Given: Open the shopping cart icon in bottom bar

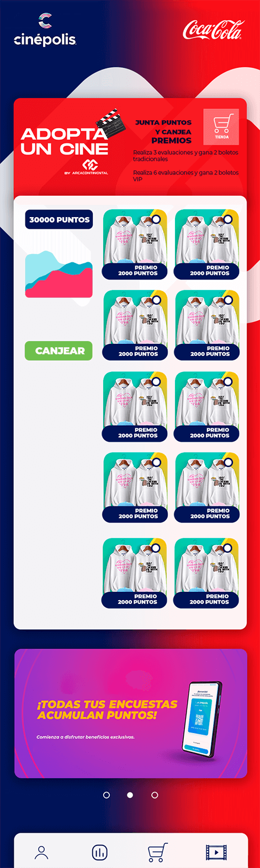Looking at the screenshot, I should [158, 853].
